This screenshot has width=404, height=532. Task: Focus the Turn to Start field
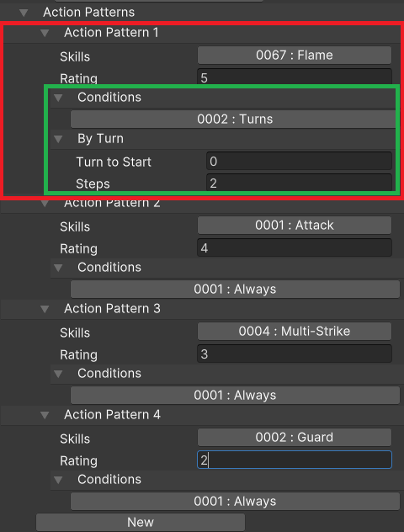299,161
